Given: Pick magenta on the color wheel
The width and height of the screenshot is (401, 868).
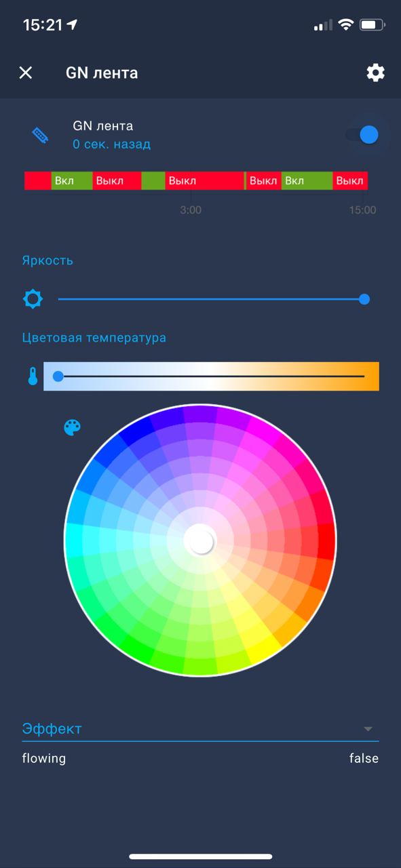Looking at the screenshot, I should tap(263, 430).
